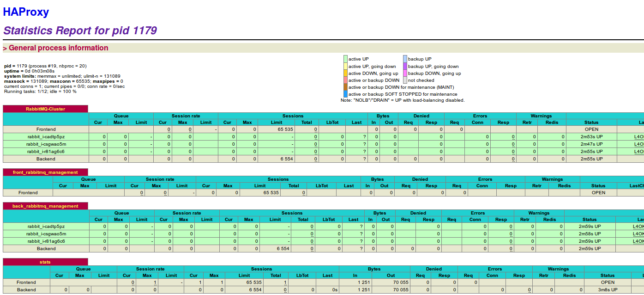
Task: Open the front_rabbitmq_management proxy link
Action: point(45,172)
